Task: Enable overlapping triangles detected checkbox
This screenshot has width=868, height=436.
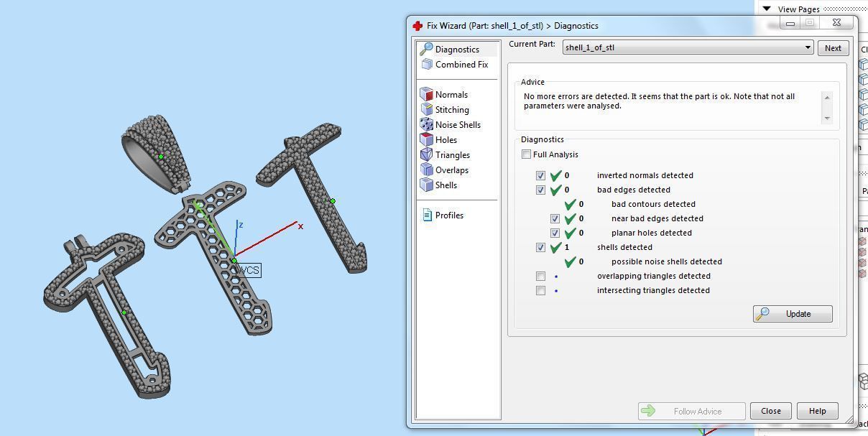Action: tap(540, 276)
